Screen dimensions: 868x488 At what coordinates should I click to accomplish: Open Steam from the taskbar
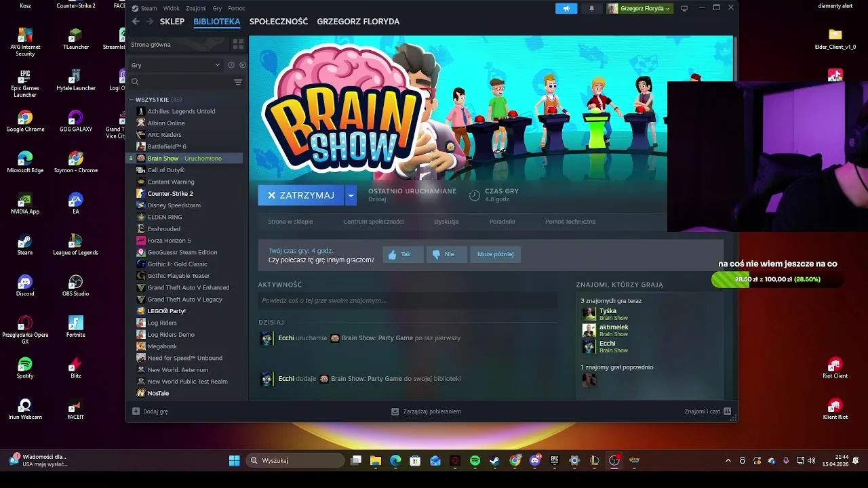tap(495, 461)
